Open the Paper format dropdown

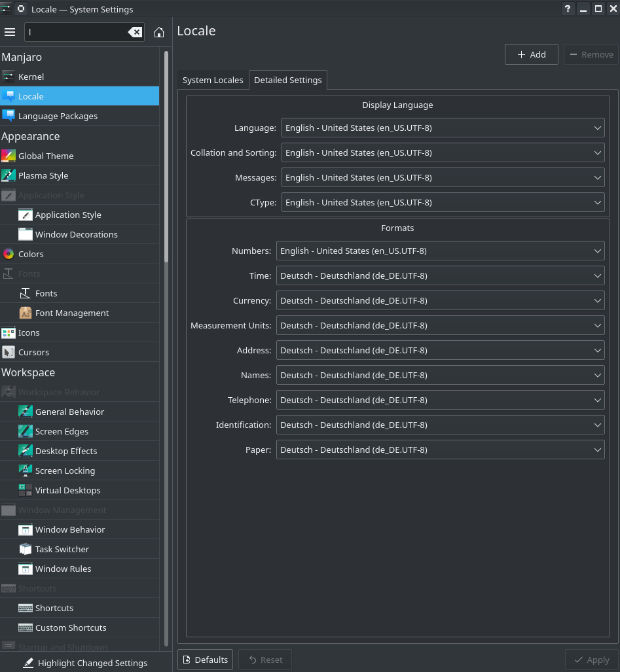tap(440, 450)
